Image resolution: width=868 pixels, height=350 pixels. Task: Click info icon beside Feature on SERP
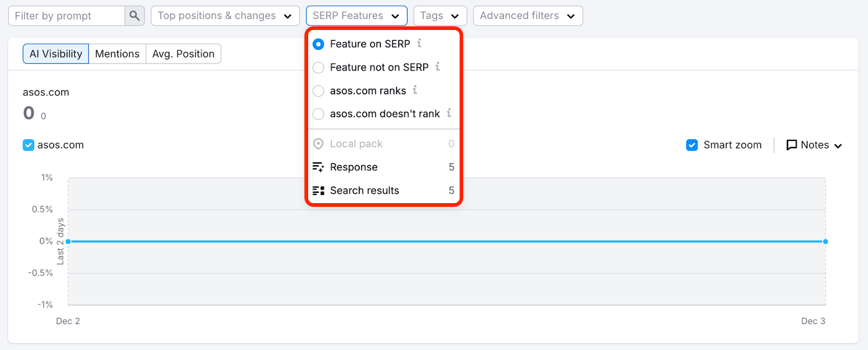point(419,43)
